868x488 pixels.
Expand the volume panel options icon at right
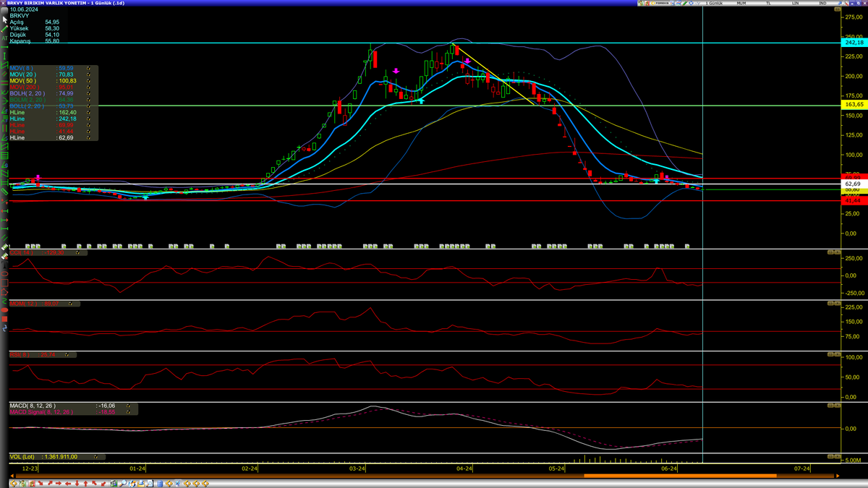[x=831, y=457]
